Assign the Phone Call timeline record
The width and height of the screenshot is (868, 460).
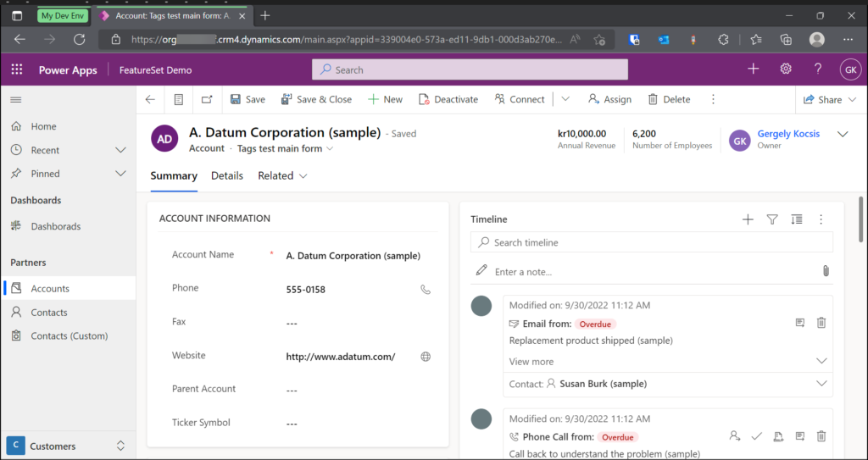point(735,436)
